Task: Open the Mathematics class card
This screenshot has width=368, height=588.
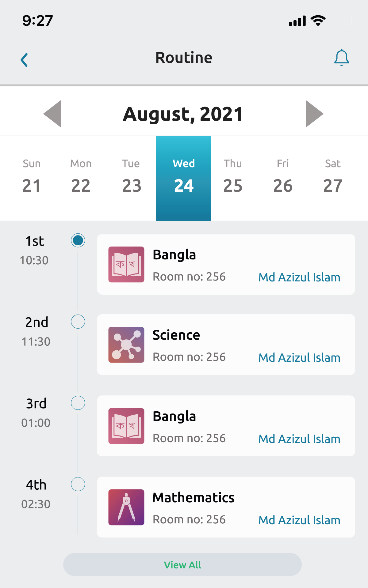Action: [226, 507]
